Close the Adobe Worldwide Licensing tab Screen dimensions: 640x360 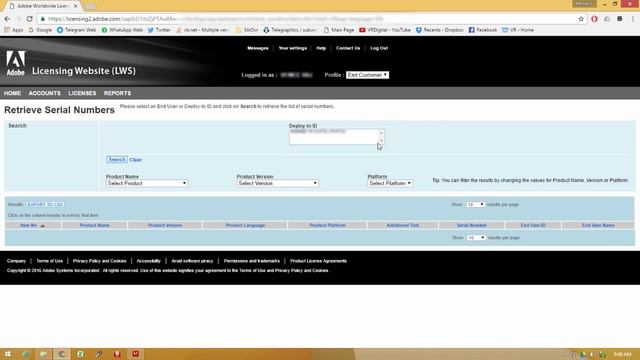pos(76,6)
